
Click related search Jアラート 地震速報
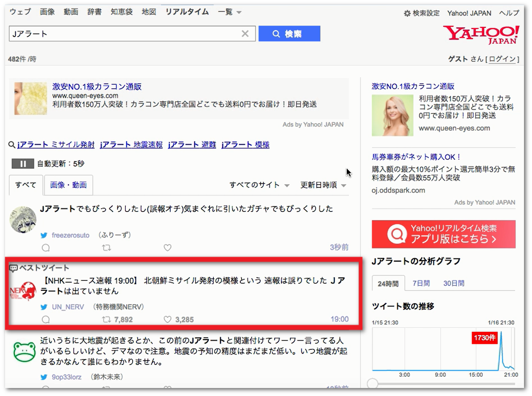pos(131,145)
